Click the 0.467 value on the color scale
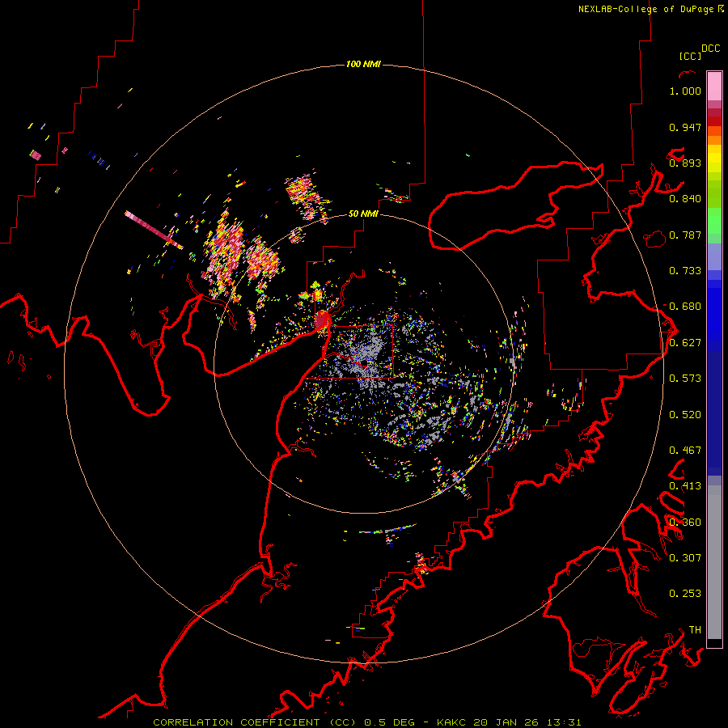728x728 pixels. click(685, 451)
